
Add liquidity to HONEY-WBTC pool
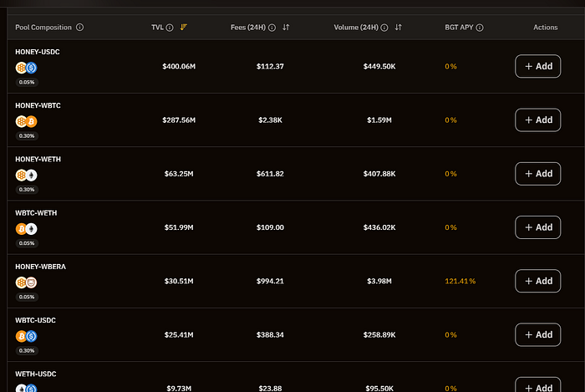537,120
